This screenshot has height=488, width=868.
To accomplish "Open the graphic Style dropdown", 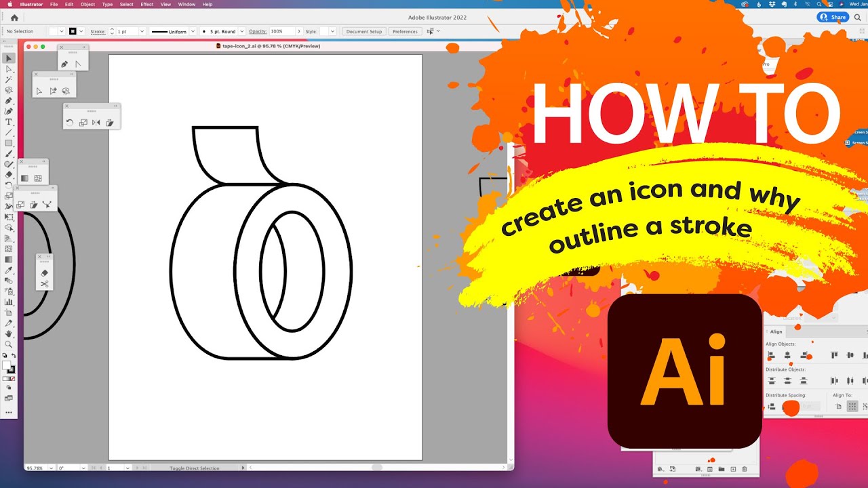I will coord(333,31).
